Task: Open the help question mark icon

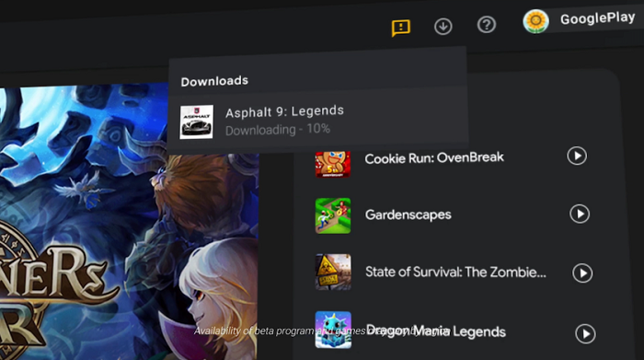Action: 487,25
